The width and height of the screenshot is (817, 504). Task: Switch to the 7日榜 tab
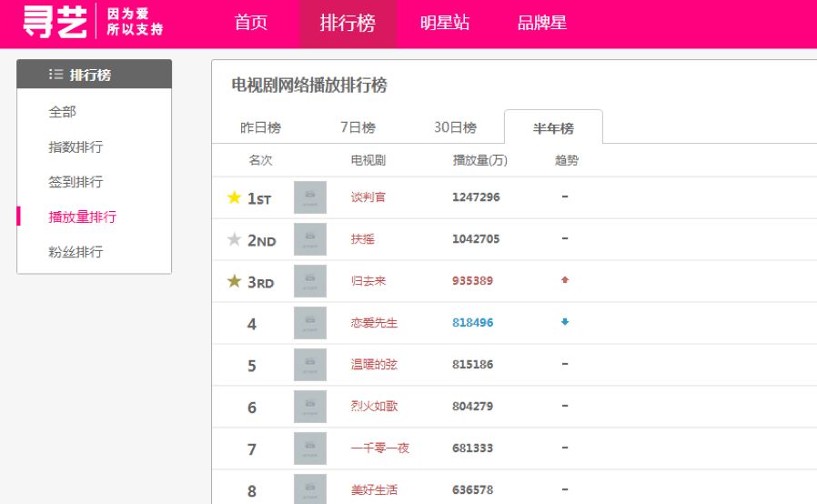coord(358,127)
